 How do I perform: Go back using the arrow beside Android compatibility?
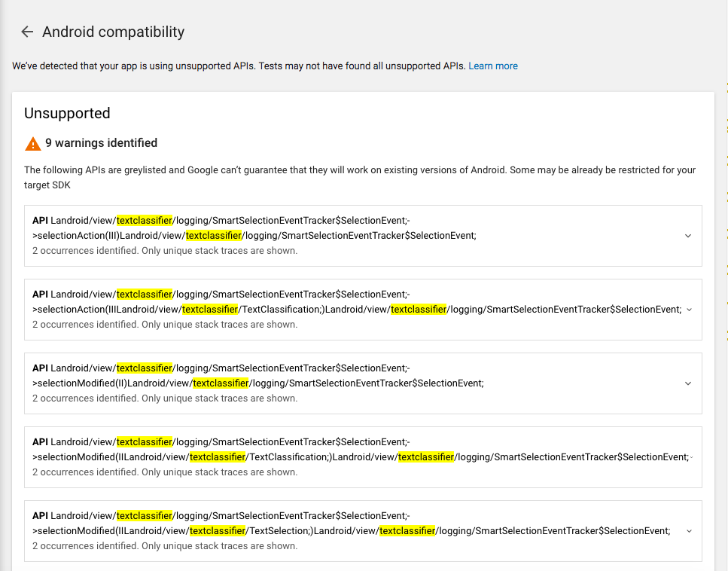(x=27, y=32)
